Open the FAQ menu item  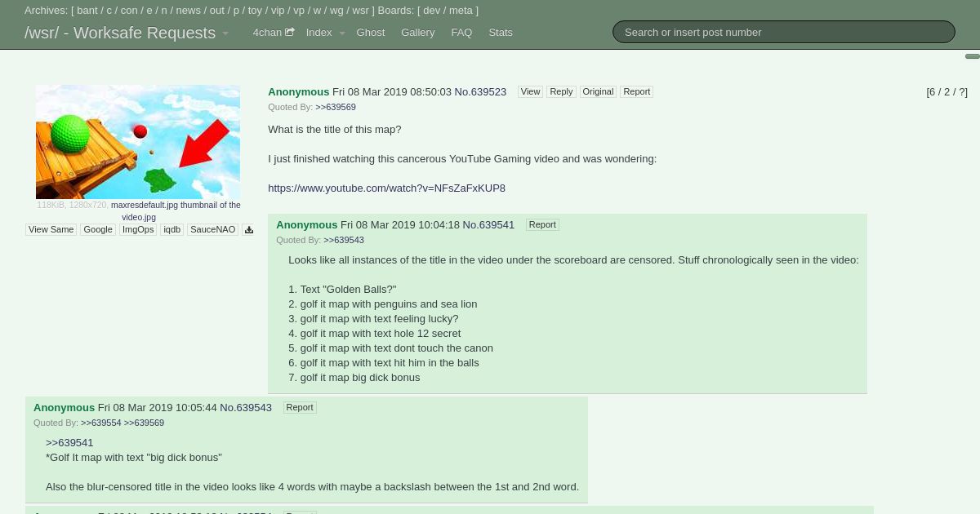pos(461,33)
